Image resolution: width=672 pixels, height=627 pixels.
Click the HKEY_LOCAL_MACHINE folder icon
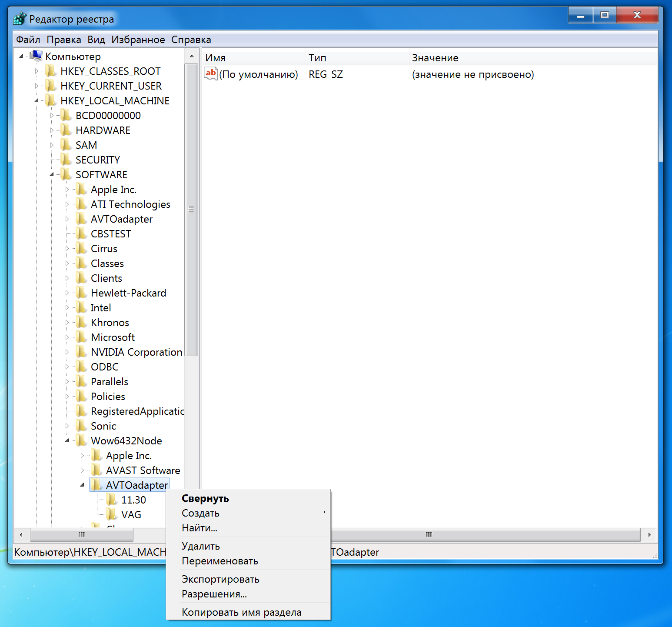coord(50,100)
